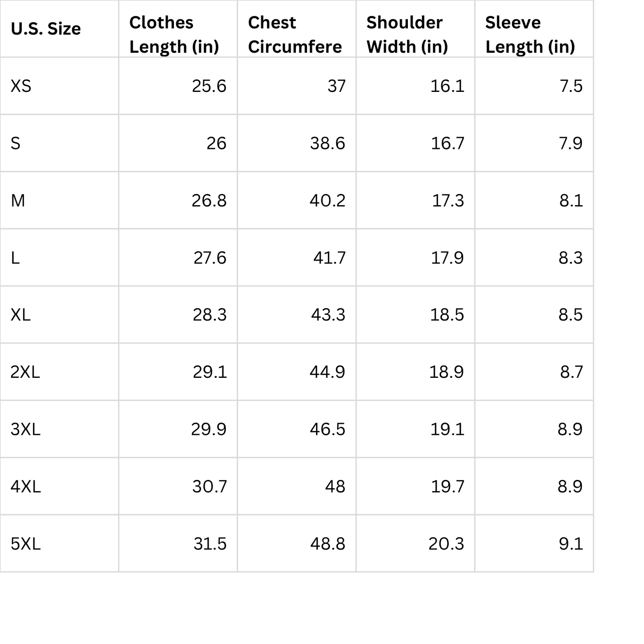Click the 48.8 chest circumference cell

point(297,544)
